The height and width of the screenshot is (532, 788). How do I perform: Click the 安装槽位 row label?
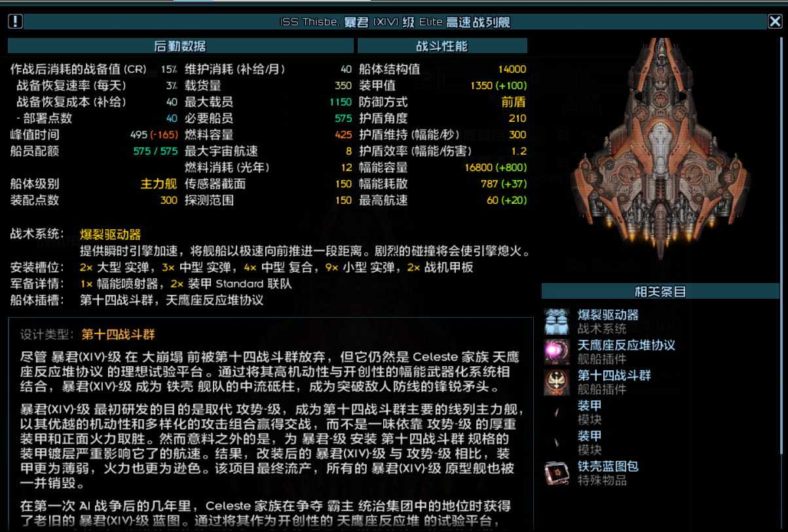(x=37, y=267)
